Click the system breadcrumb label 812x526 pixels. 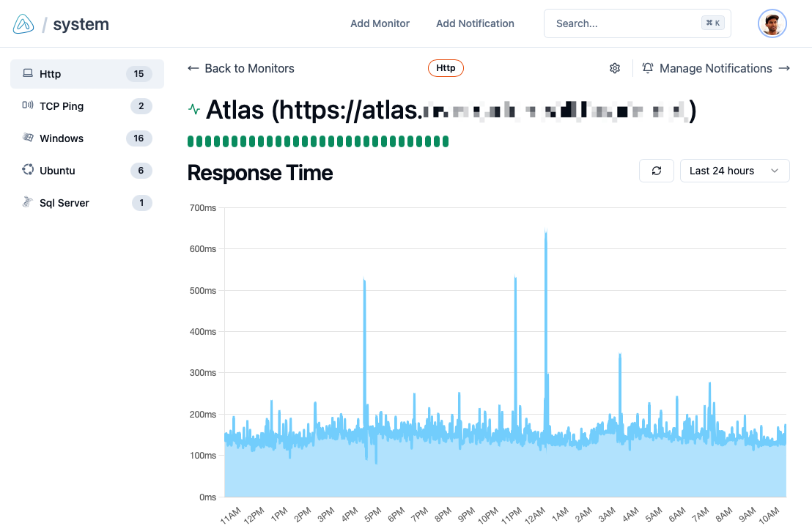coord(81,23)
